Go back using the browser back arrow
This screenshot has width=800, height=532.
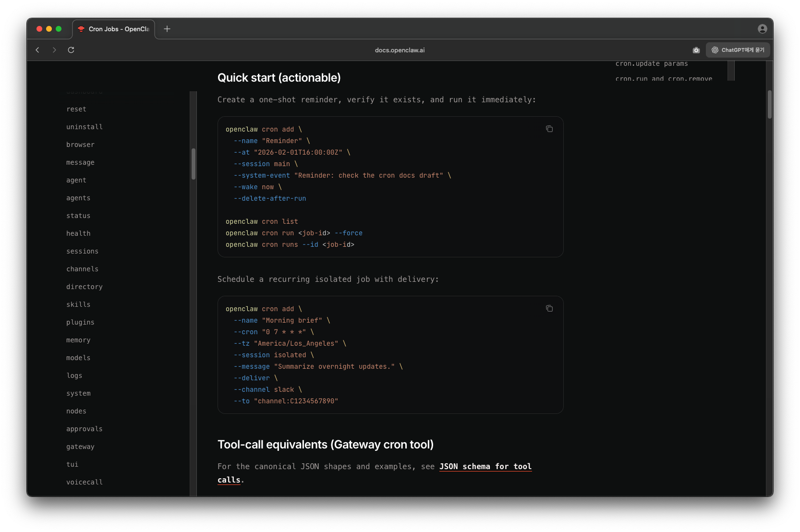37,50
